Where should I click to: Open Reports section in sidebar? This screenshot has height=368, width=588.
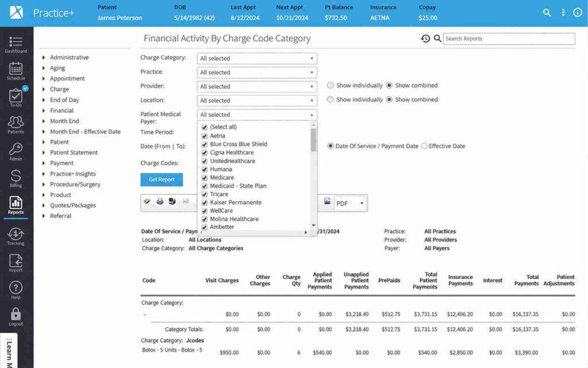tap(16, 205)
